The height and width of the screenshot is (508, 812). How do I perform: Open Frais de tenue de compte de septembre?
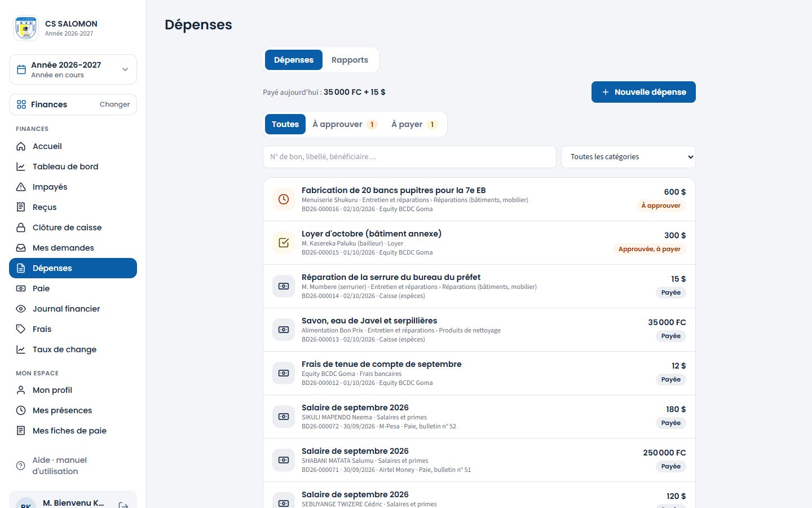click(479, 373)
